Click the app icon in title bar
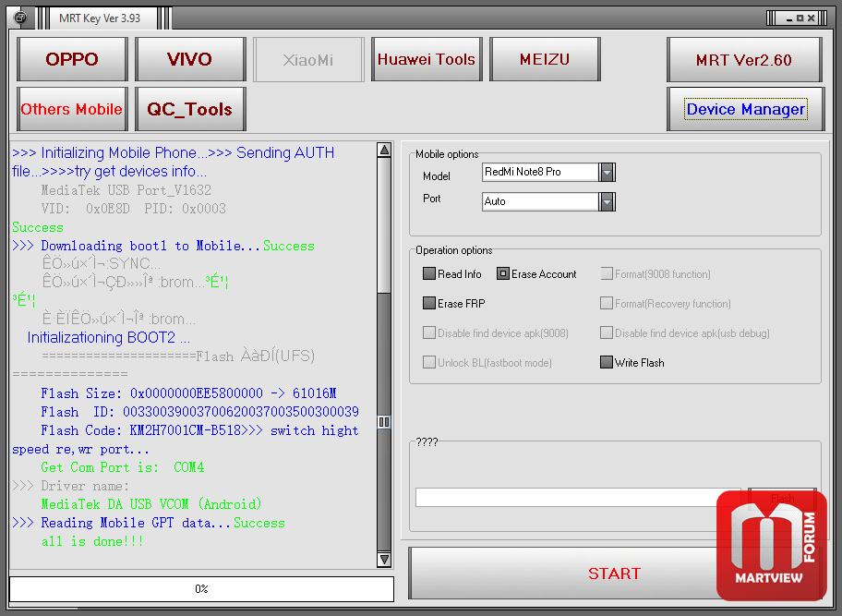The height and width of the screenshot is (616, 842). point(19,18)
